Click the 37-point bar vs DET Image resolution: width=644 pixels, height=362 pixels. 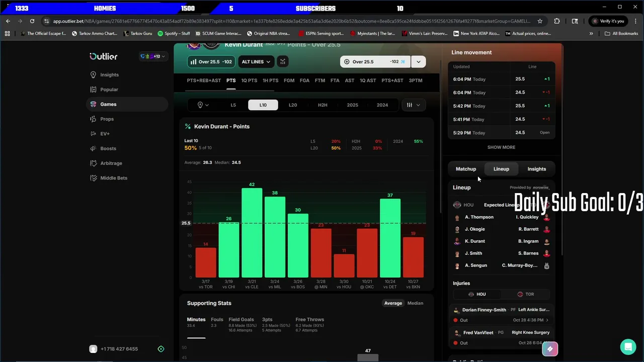[390, 238]
